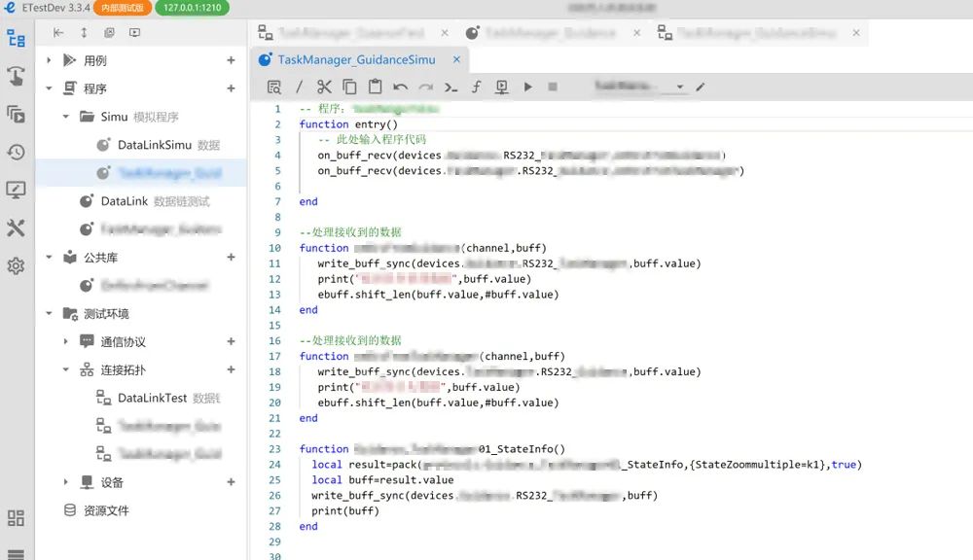
Task: Undo the last edit
Action: pyautogui.click(x=400, y=87)
